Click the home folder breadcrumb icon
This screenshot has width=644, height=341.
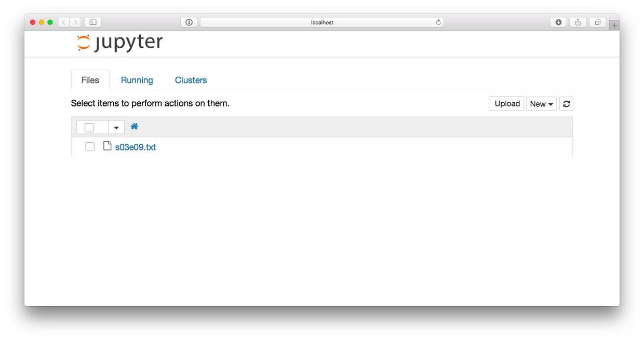(x=134, y=127)
